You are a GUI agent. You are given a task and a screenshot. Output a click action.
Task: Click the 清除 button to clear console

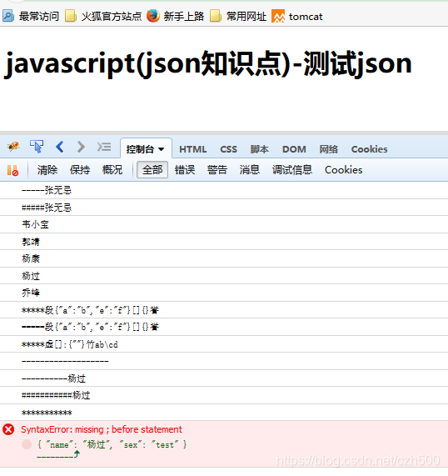(47, 170)
